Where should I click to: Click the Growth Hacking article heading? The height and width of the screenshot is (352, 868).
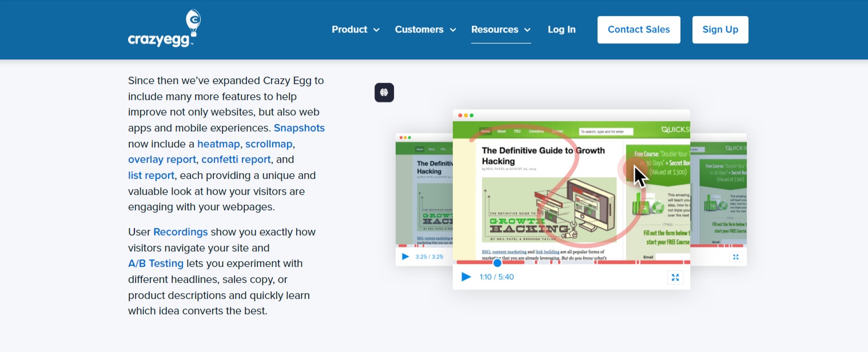pos(543,156)
